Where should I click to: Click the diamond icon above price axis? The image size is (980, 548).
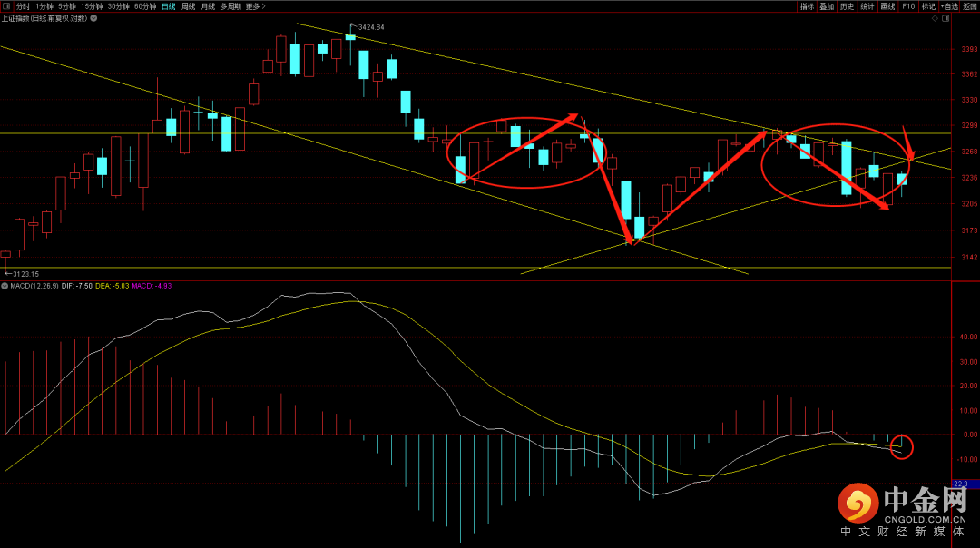click(x=935, y=18)
